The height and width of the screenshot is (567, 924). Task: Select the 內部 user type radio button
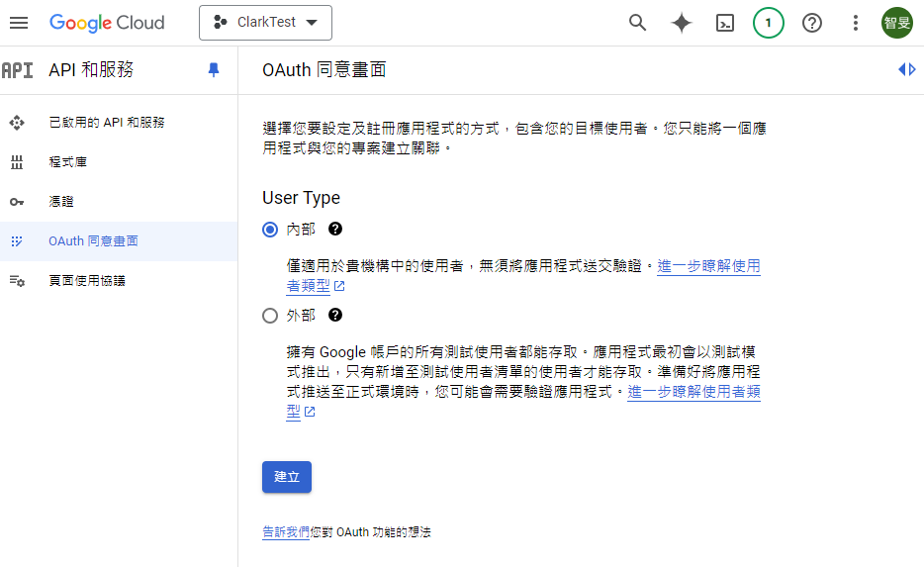[270, 230]
